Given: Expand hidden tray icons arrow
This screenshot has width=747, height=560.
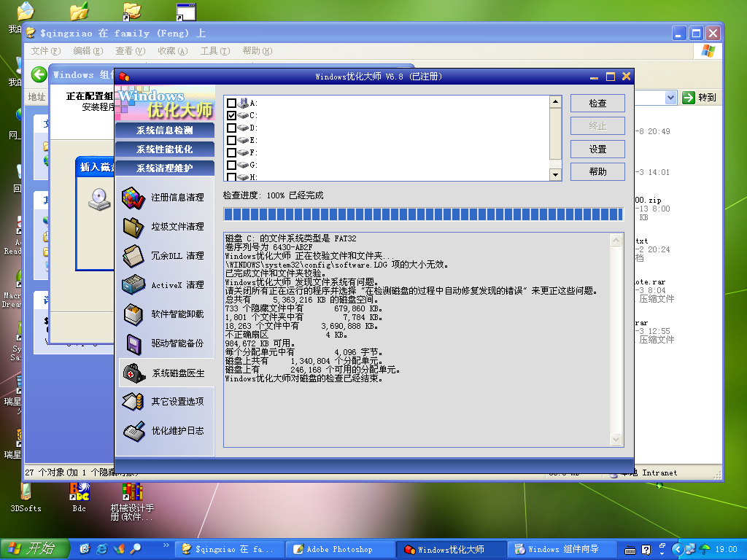Looking at the screenshot, I should coord(678,550).
